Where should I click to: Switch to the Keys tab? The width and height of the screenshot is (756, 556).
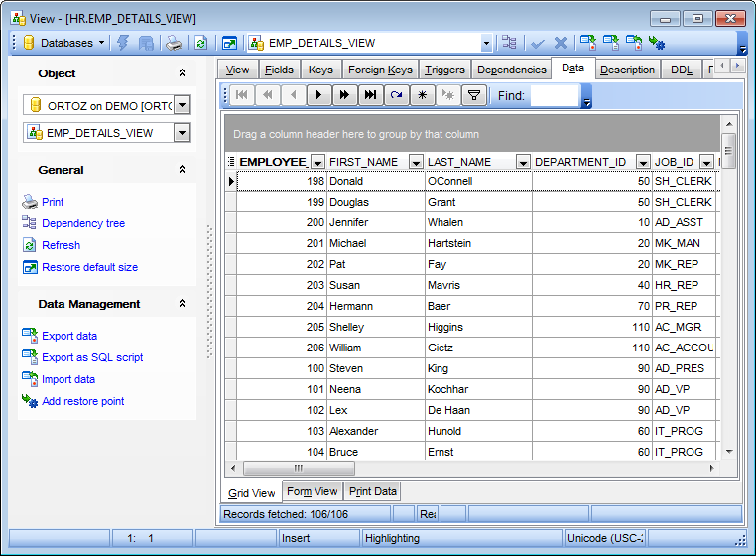point(320,69)
